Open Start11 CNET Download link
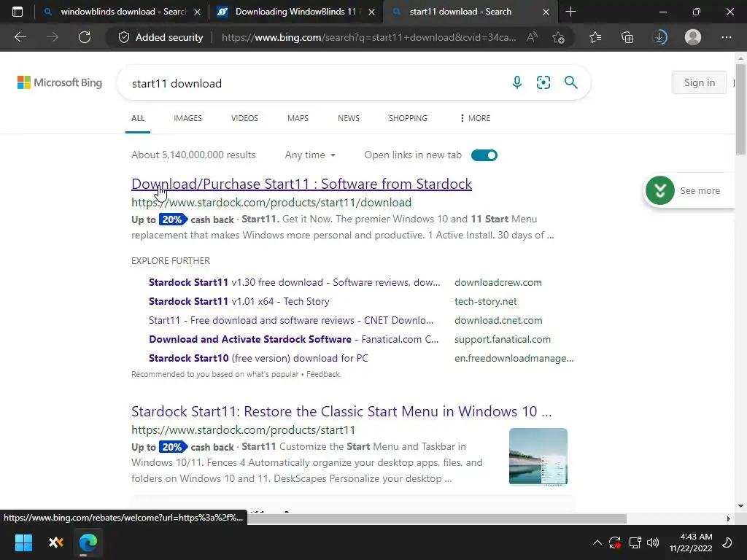747x560 pixels. tap(291, 321)
